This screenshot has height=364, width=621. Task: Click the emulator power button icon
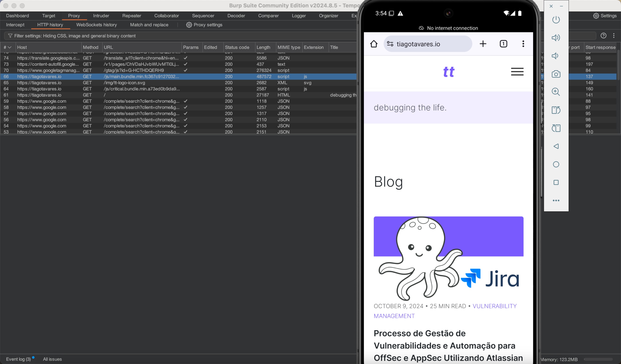click(556, 20)
